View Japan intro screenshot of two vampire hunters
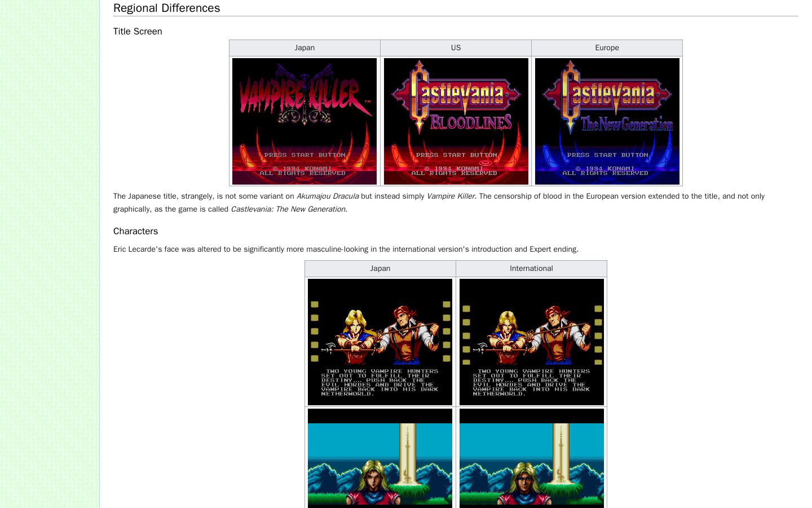812x508 pixels. 380,342
